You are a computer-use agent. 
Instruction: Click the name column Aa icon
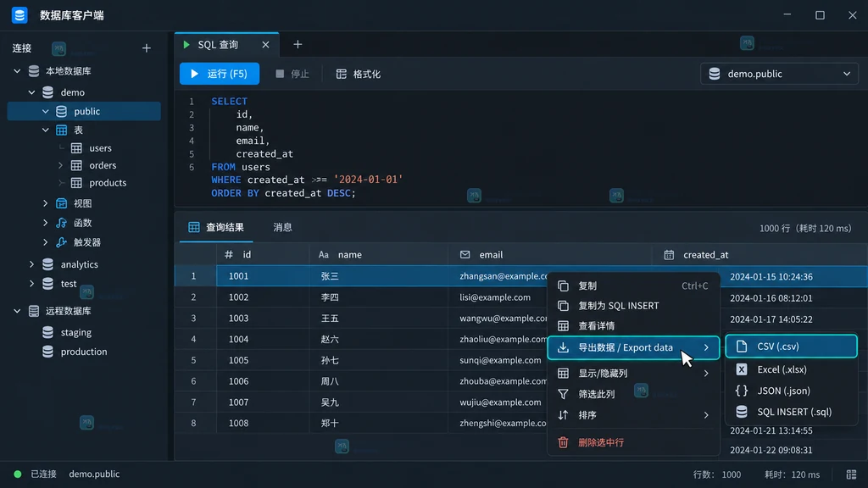324,254
